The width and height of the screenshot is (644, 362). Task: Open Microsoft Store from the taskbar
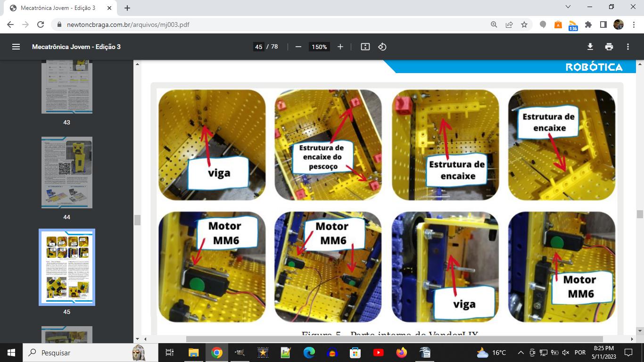click(355, 353)
